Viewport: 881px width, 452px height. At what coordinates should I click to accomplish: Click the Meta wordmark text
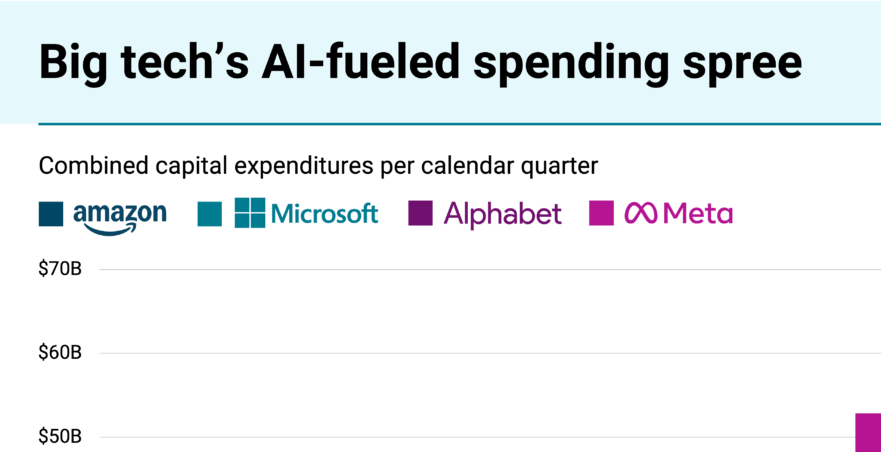point(698,213)
